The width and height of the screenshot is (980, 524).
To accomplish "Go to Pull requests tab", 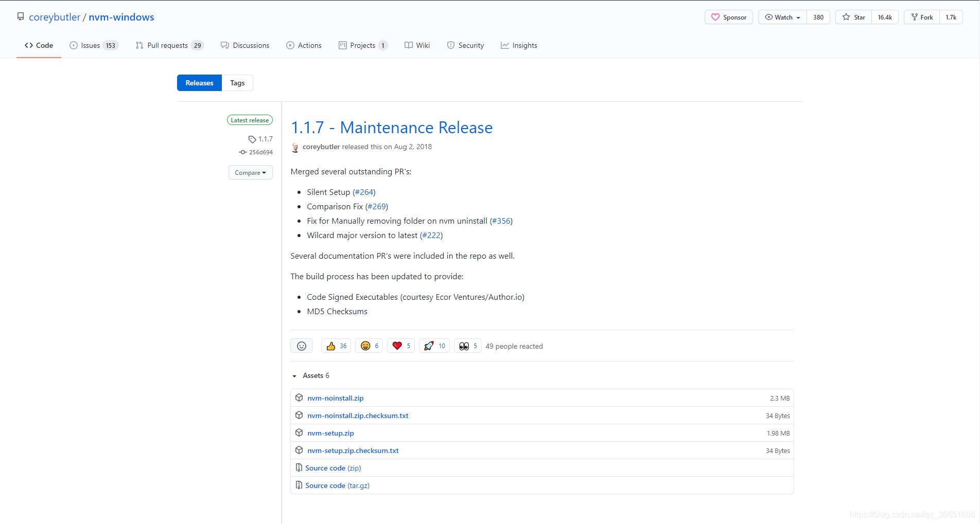I will [x=170, y=45].
